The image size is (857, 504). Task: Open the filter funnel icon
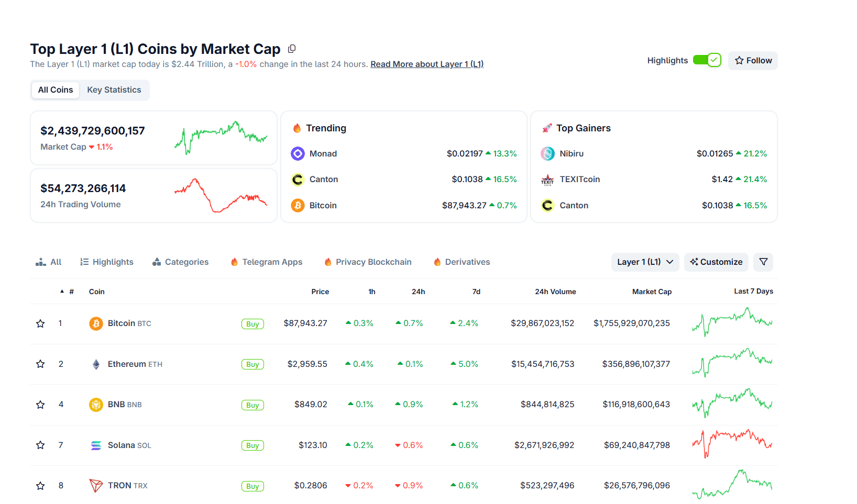click(x=763, y=262)
